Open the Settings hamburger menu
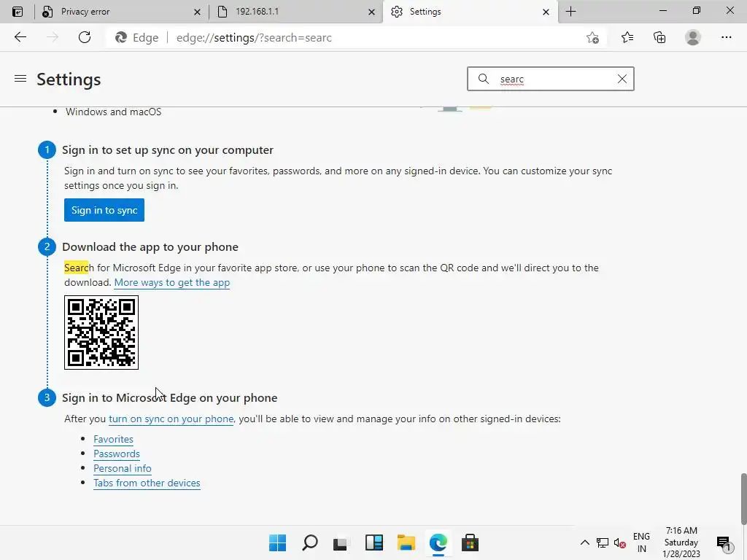Screen dimensions: 747x560 click(x=20, y=79)
